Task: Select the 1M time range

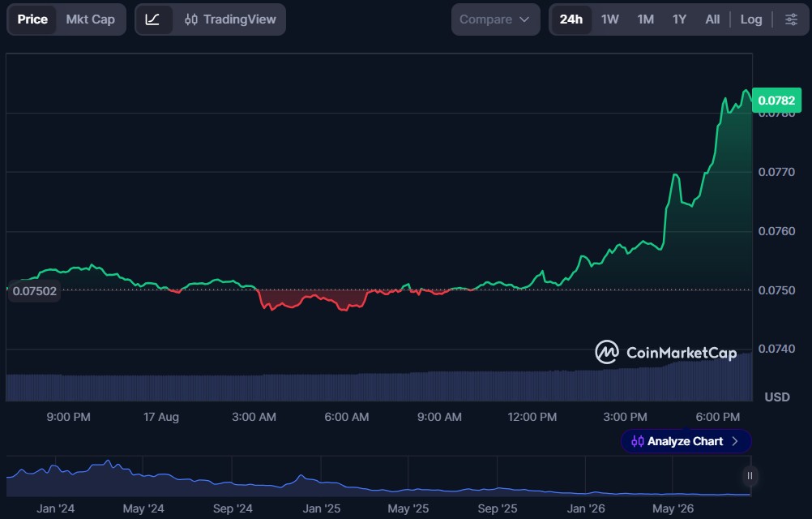Action: (645, 19)
